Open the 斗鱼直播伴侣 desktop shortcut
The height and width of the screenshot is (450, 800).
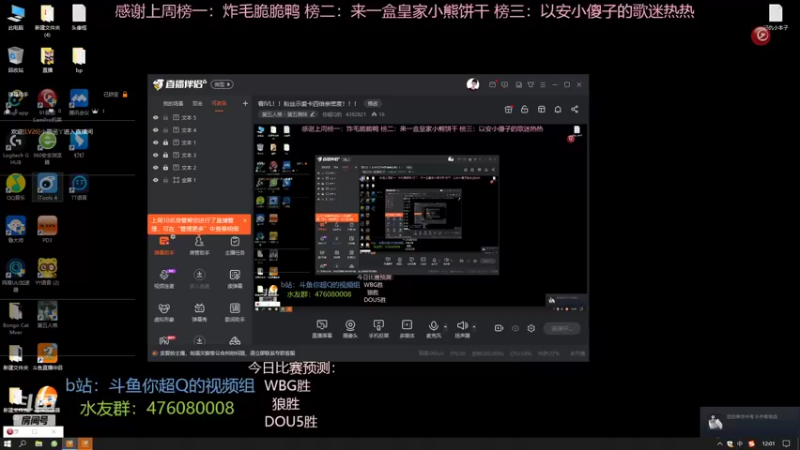coord(47,357)
